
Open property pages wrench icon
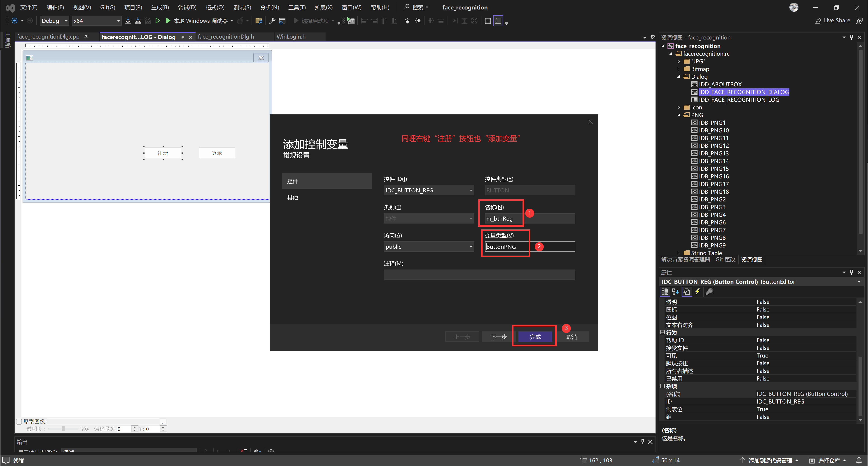(x=709, y=292)
